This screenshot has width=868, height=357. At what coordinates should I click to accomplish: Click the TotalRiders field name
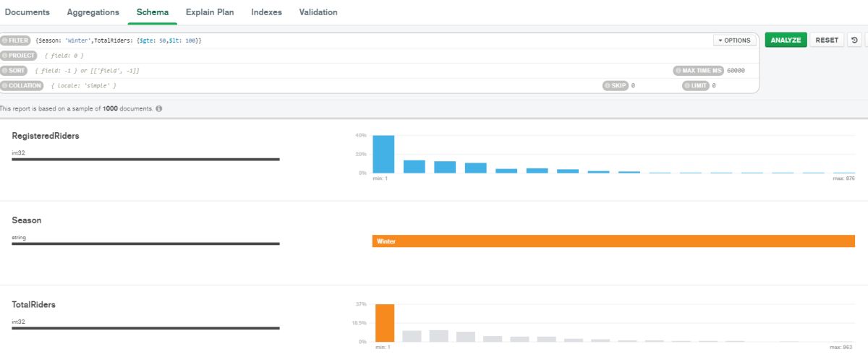[34, 305]
